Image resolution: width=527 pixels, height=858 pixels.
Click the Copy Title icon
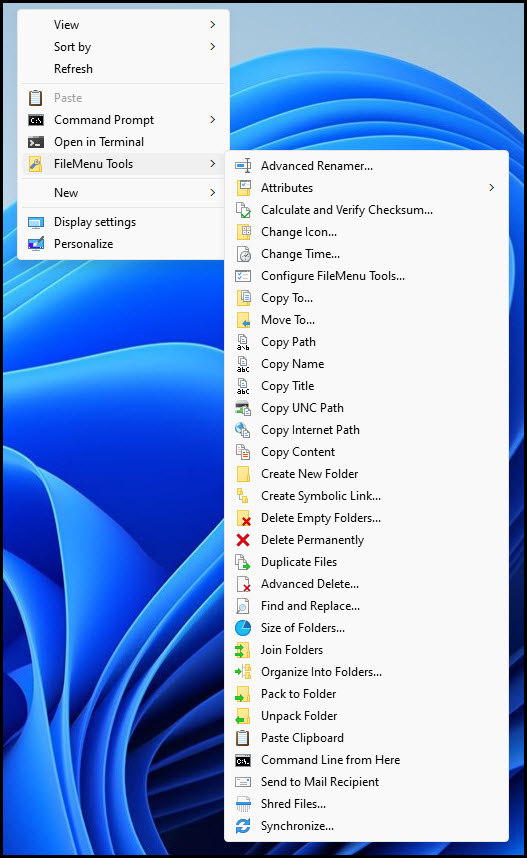coord(243,386)
